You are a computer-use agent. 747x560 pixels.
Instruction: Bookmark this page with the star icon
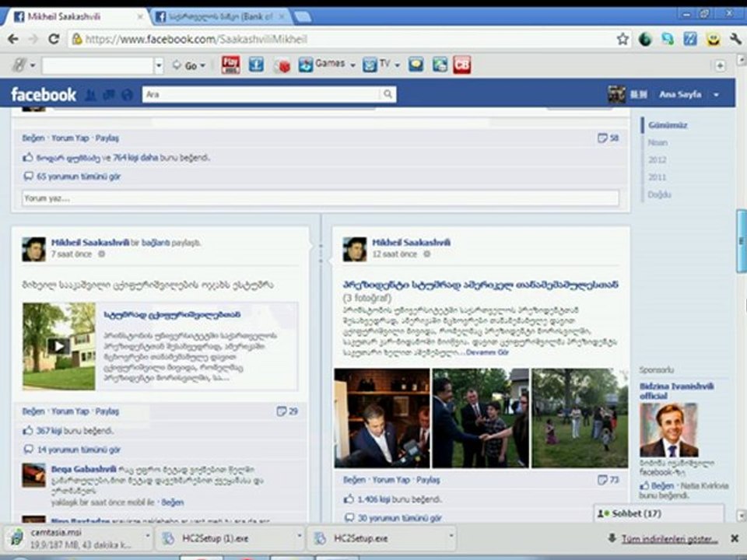(x=622, y=39)
